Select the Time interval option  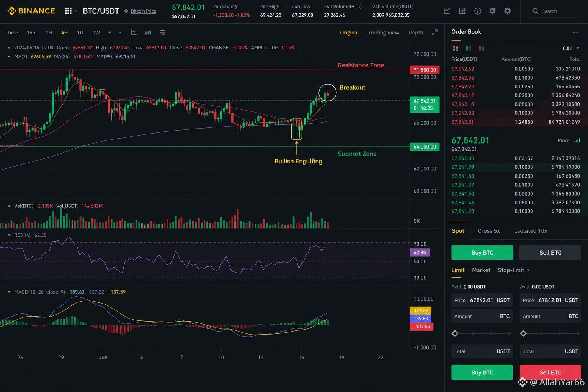point(12,33)
